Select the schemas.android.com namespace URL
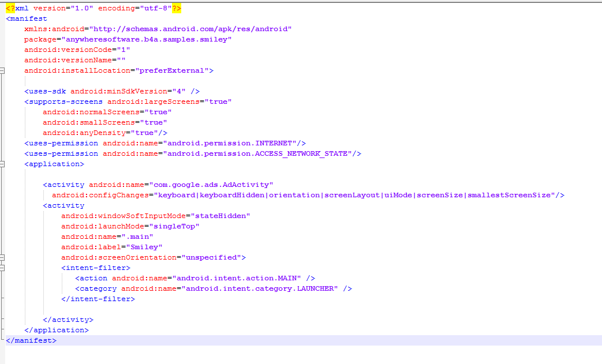Image resolution: width=602 pixels, height=364 pixels. [x=190, y=29]
